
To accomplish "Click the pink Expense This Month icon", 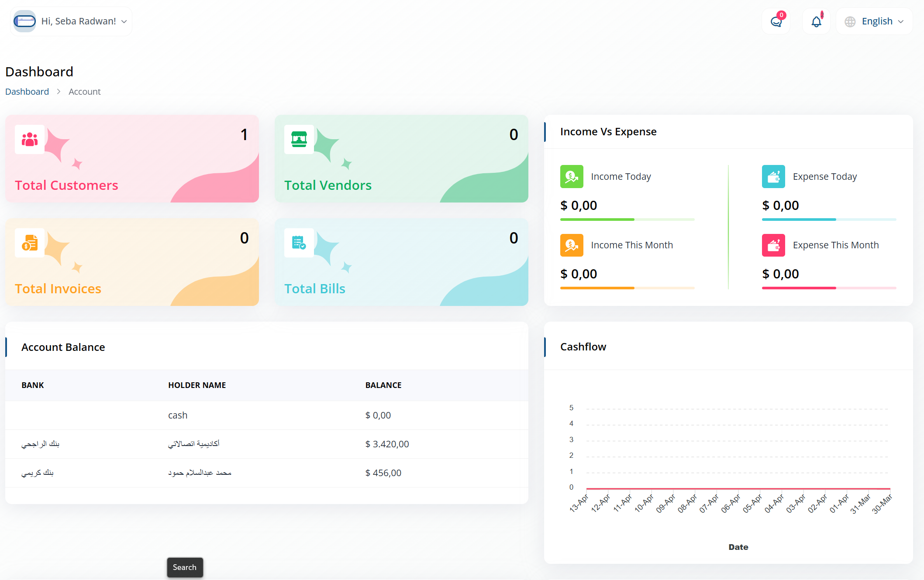I will pos(773,245).
